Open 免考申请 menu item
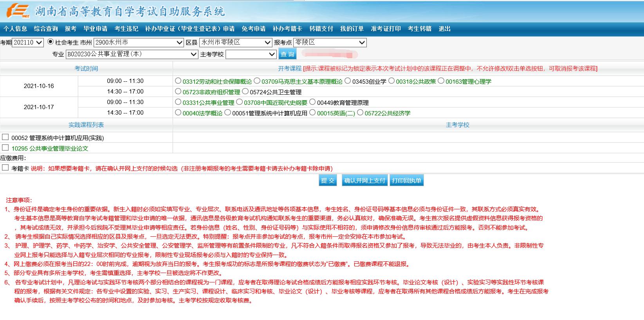The image size is (644, 320). click(254, 29)
